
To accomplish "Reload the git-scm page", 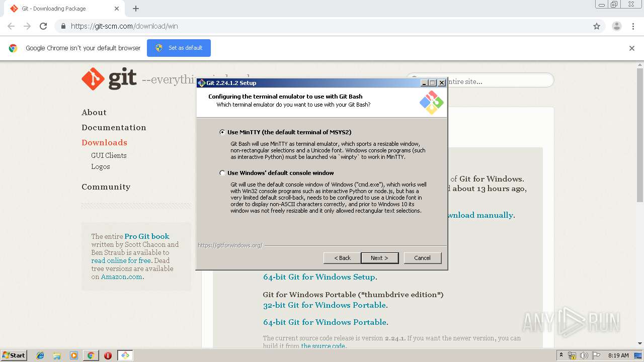I will pos(43,26).
